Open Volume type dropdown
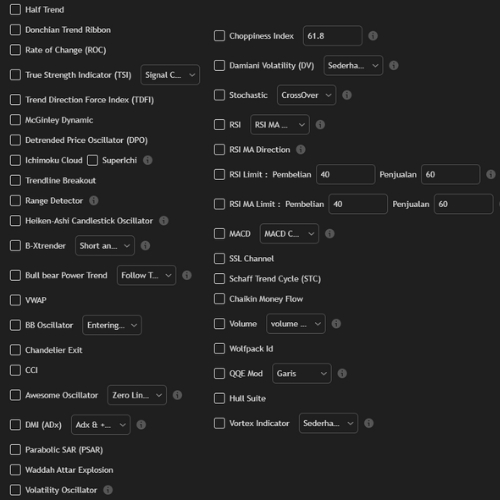The height and width of the screenshot is (500, 500). click(296, 324)
